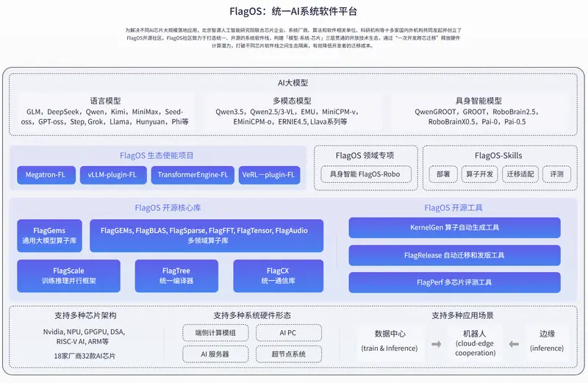Click the 算子开发 skill box
The image size is (588, 383).
click(x=479, y=174)
